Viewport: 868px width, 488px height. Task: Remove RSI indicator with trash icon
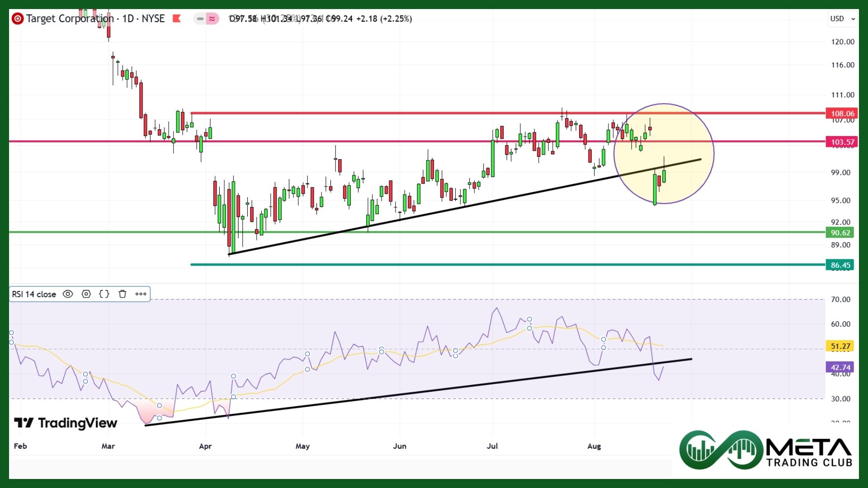click(122, 294)
